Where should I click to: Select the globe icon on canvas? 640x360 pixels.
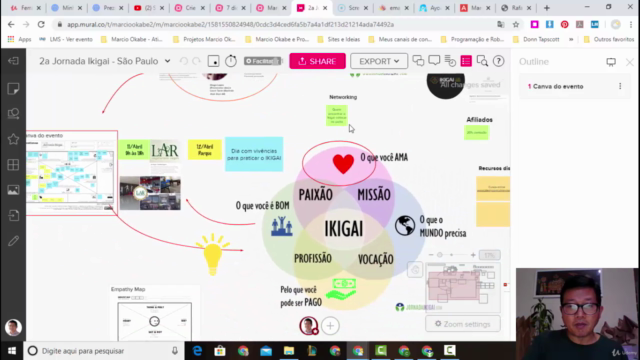point(405,226)
